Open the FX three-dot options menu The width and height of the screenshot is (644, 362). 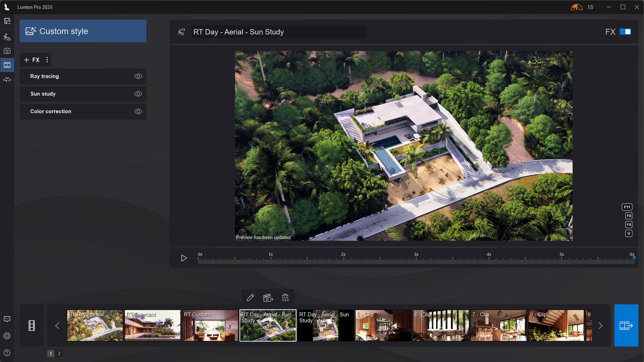tap(47, 60)
